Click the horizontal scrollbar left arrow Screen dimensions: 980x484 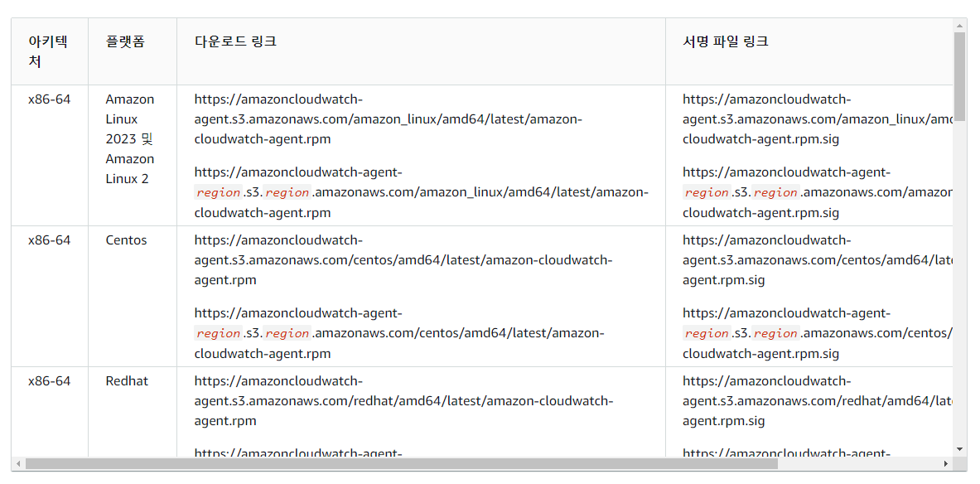pos(18,463)
